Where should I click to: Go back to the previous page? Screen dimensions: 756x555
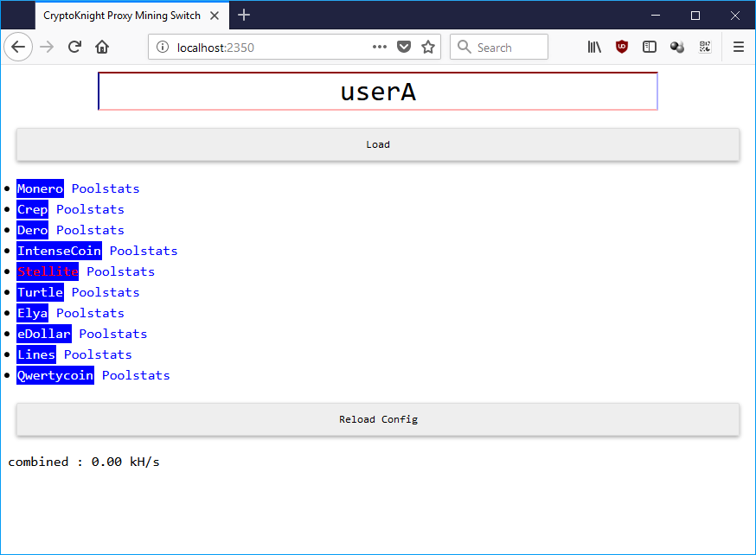coord(18,47)
